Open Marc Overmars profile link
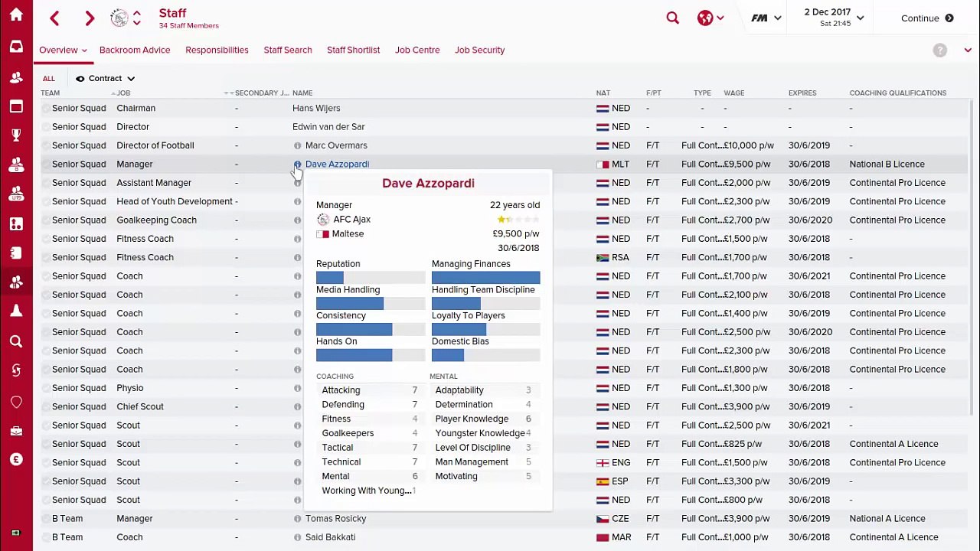 click(336, 145)
